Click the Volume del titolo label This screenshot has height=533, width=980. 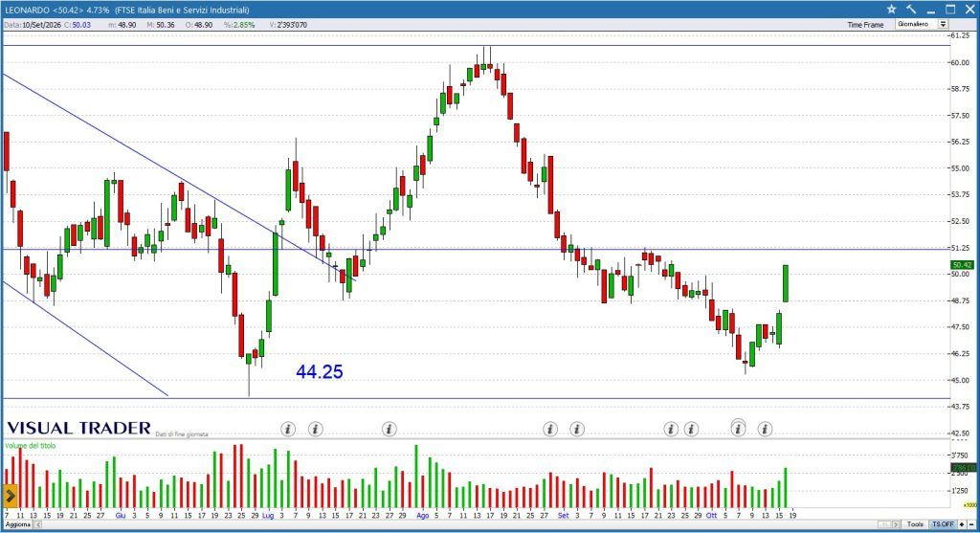coord(30,446)
